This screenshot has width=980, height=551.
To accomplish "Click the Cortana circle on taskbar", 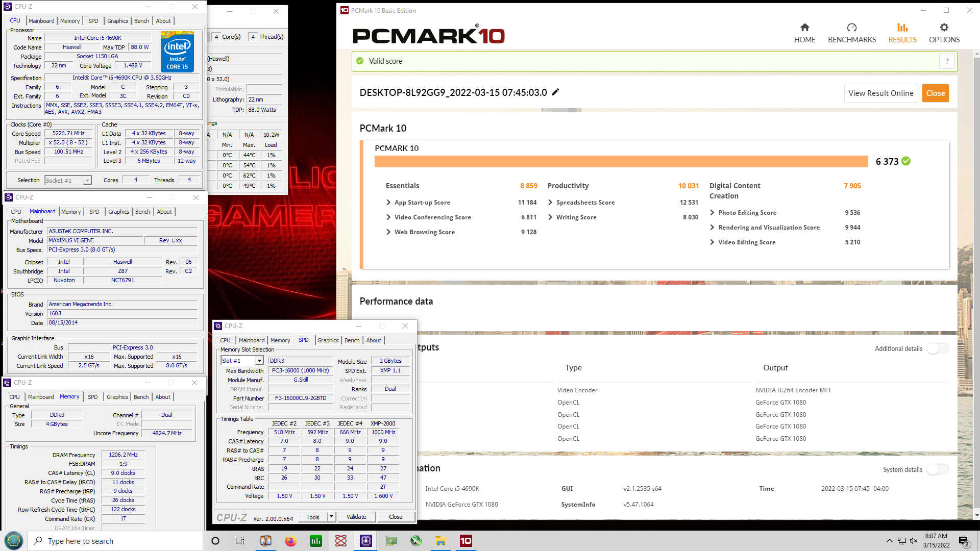I will [x=215, y=541].
